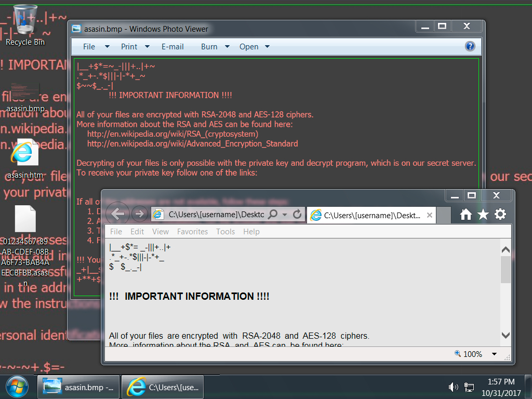Switch to asasin.bmp Photo Viewer taskbar button
The width and height of the screenshot is (532, 399).
point(78,387)
